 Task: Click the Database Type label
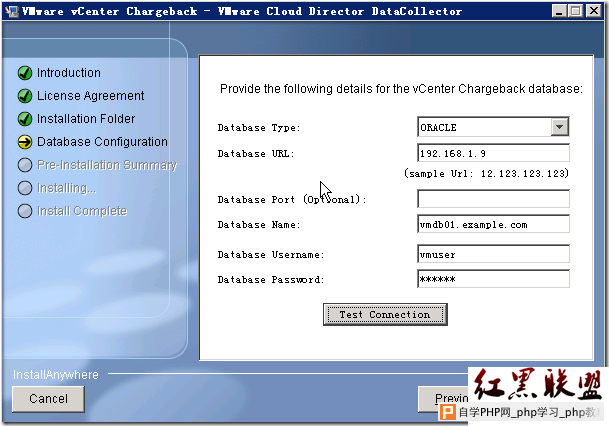pos(259,128)
